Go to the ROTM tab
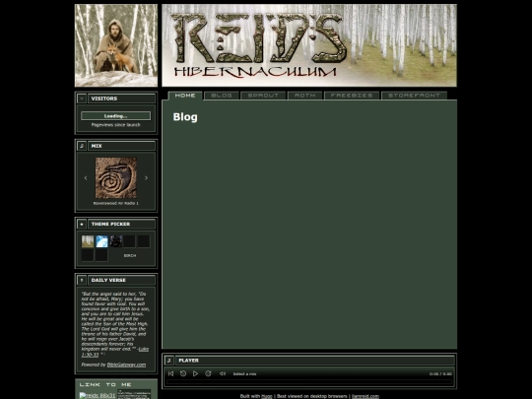 [305, 96]
